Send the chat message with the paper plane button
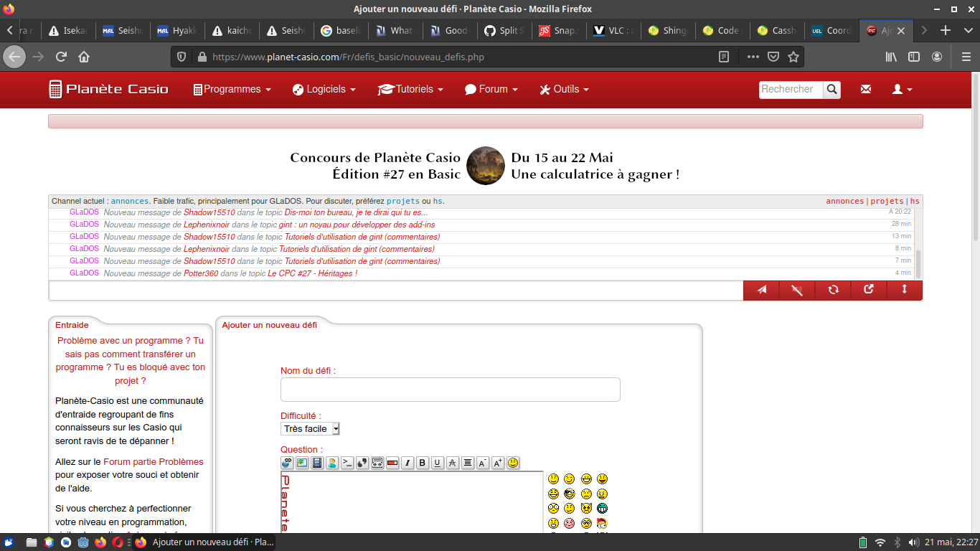980x551 pixels. point(762,290)
